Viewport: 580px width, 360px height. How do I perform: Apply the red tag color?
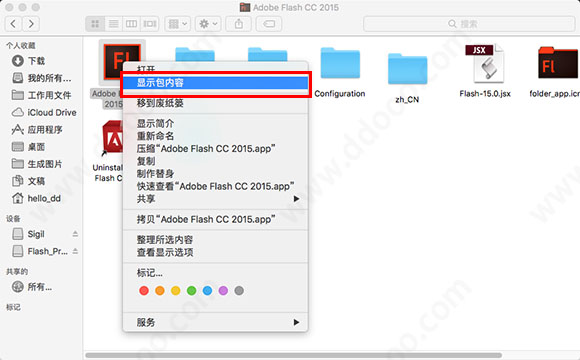(144, 291)
